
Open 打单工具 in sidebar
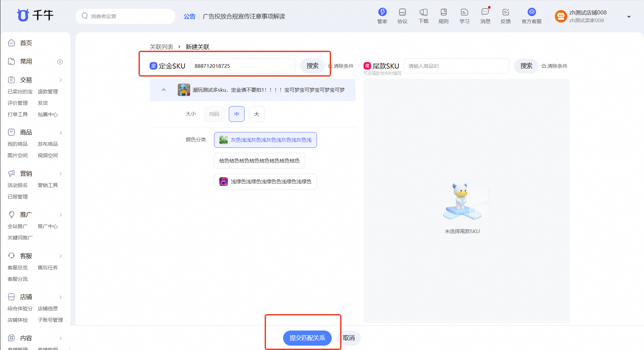click(x=17, y=115)
